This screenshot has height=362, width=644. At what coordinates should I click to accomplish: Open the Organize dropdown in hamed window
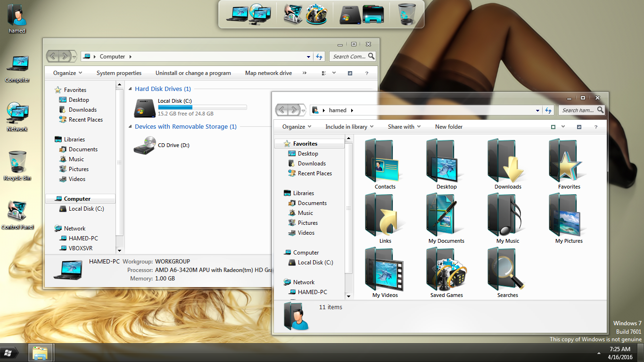pos(297,127)
